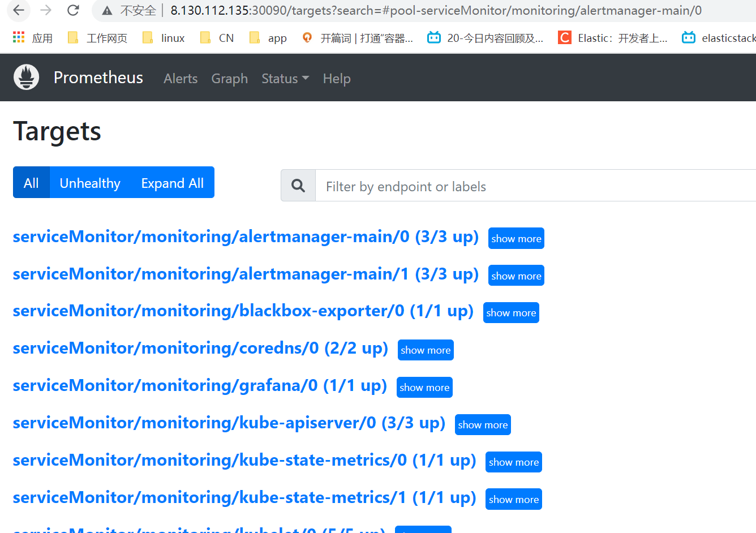The image size is (756, 533).
Task: Click the browser back arrow
Action: (19, 10)
